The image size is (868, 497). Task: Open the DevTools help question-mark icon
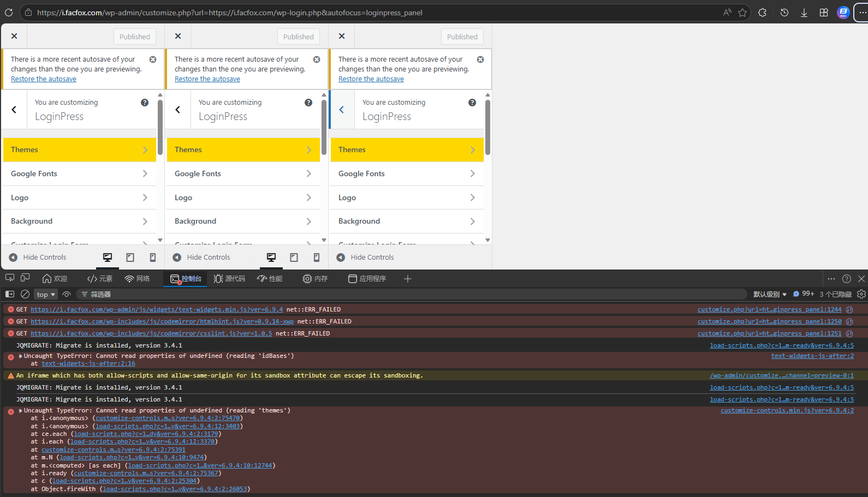coord(847,279)
